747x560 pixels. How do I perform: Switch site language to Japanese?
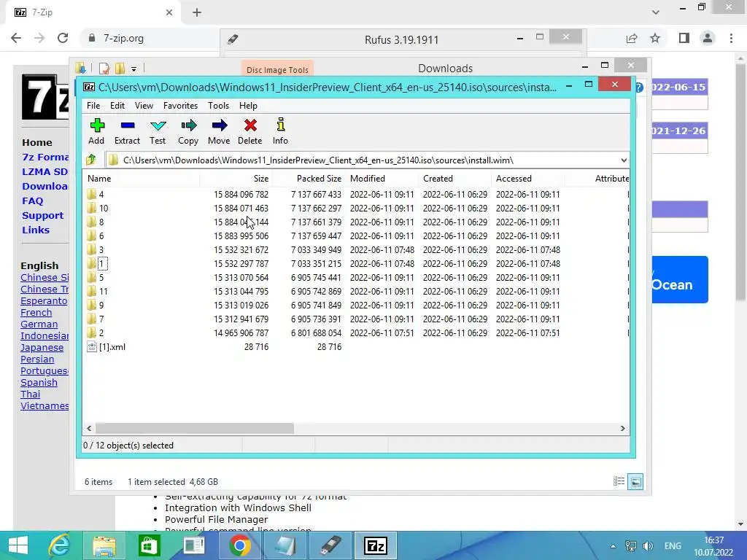tap(42, 348)
